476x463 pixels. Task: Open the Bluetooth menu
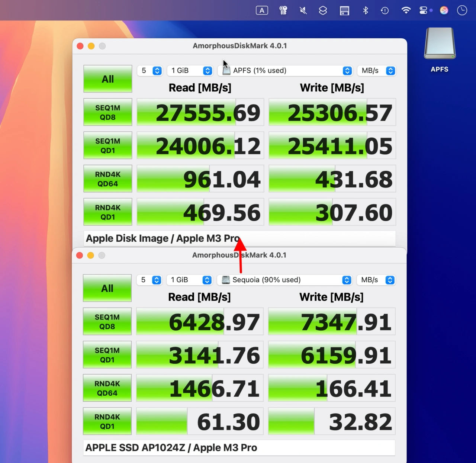point(365,10)
